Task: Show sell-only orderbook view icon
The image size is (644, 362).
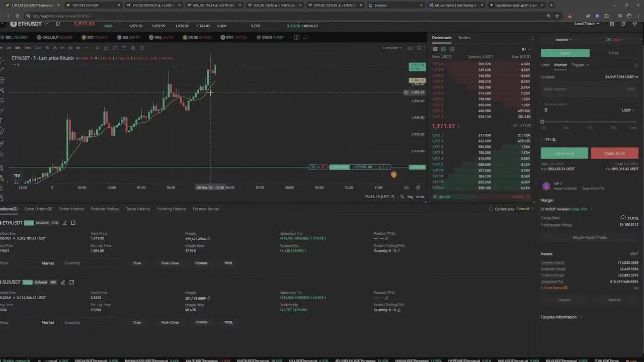Action: coord(452,49)
